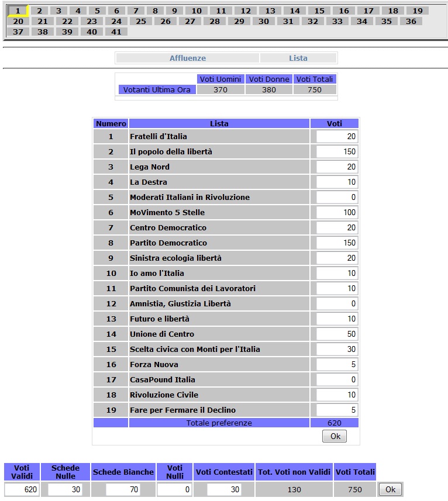The image size is (448, 501).
Task: Open the Lista view
Action: click(298, 58)
